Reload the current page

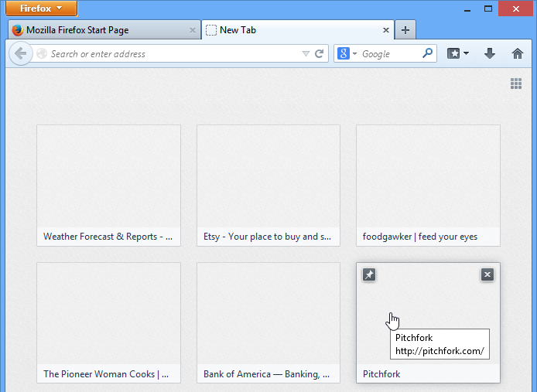pyautogui.click(x=320, y=54)
